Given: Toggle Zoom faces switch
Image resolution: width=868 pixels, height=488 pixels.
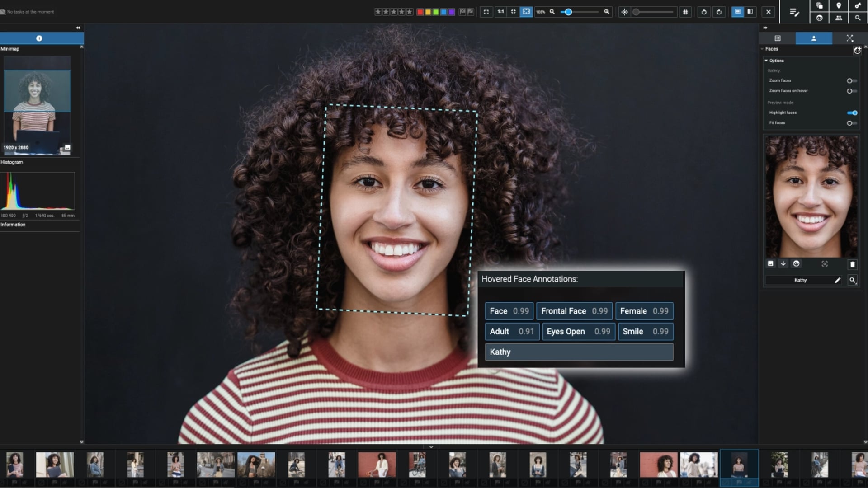Looking at the screenshot, I should [x=852, y=81].
